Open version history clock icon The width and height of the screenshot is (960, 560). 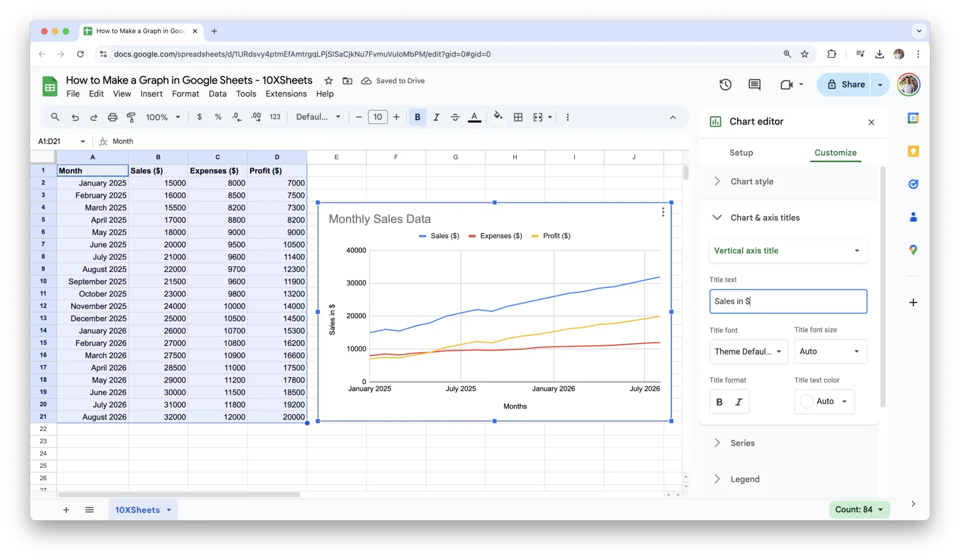click(x=725, y=85)
